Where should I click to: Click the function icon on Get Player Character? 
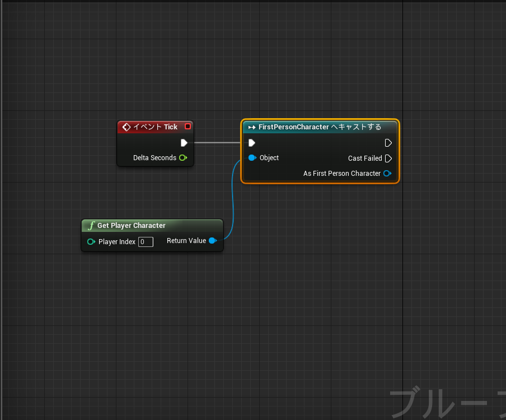click(91, 225)
